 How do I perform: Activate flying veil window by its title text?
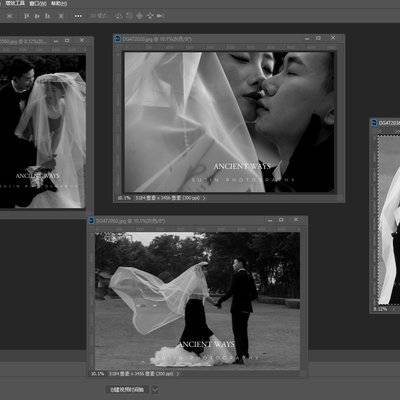(x=131, y=220)
